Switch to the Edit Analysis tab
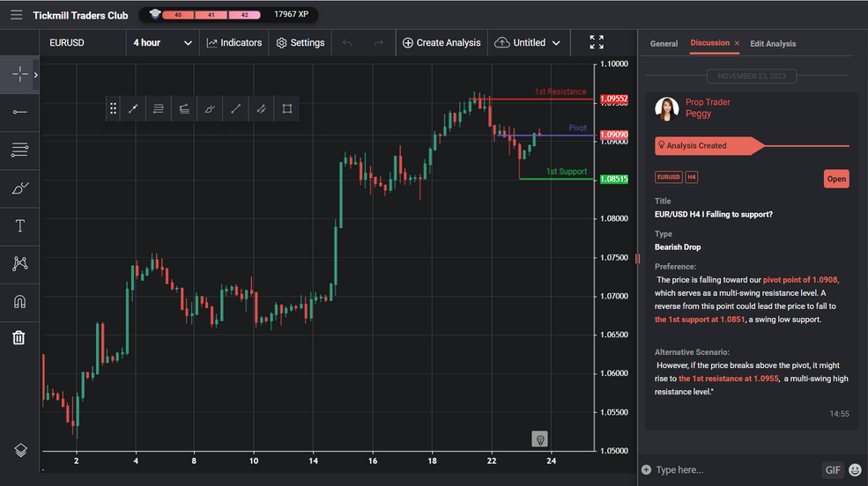868x486 pixels. (773, 44)
